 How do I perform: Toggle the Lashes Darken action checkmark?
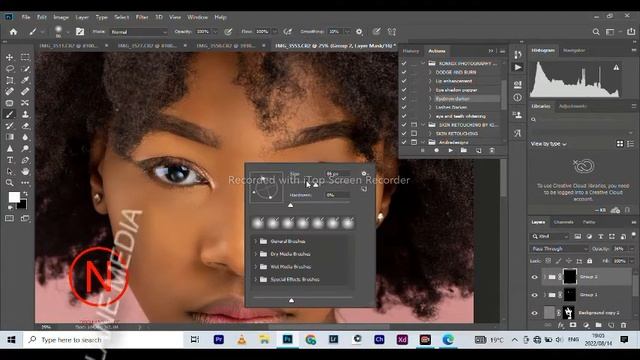(404, 107)
